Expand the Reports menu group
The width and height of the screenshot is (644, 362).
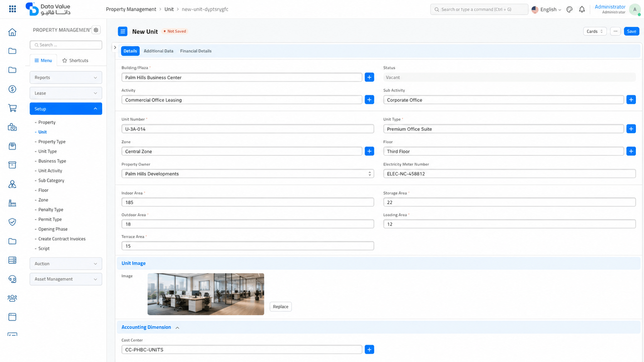66,77
